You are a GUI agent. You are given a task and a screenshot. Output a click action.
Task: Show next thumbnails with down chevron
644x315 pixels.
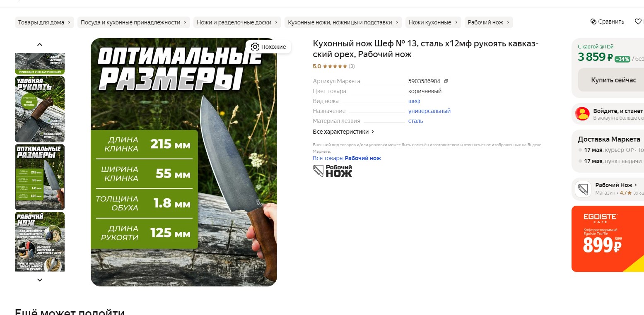tap(40, 280)
